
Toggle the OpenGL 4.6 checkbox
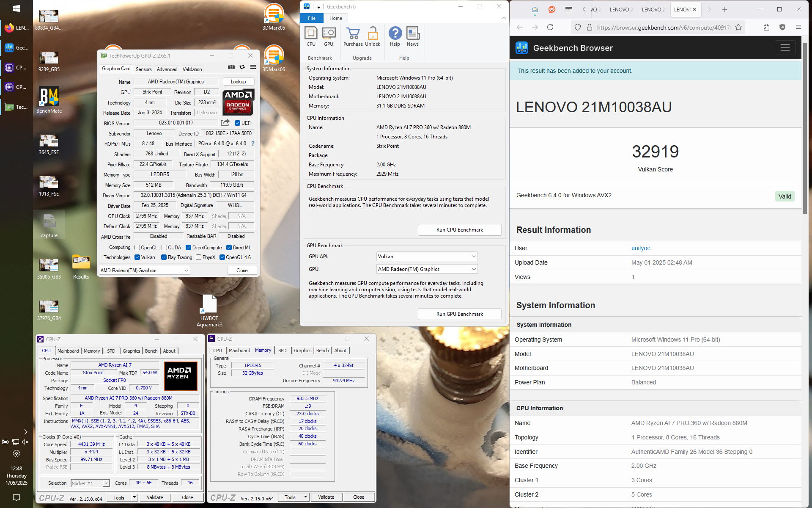(x=222, y=257)
